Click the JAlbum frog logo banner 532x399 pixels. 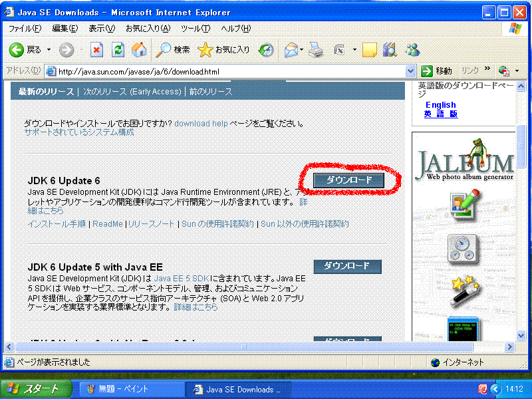(464, 160)
